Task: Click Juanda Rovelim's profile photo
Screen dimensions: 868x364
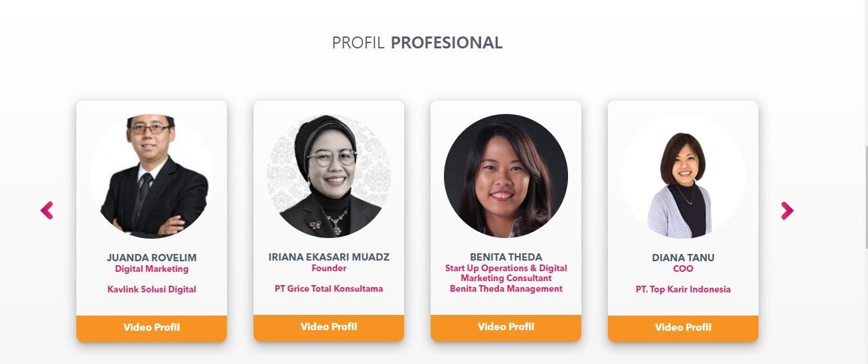Action: (x=151, y=176)
